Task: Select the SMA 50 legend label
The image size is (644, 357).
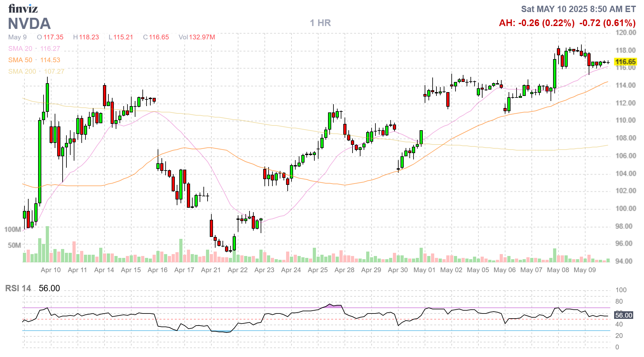Action: tap(20, 60)
